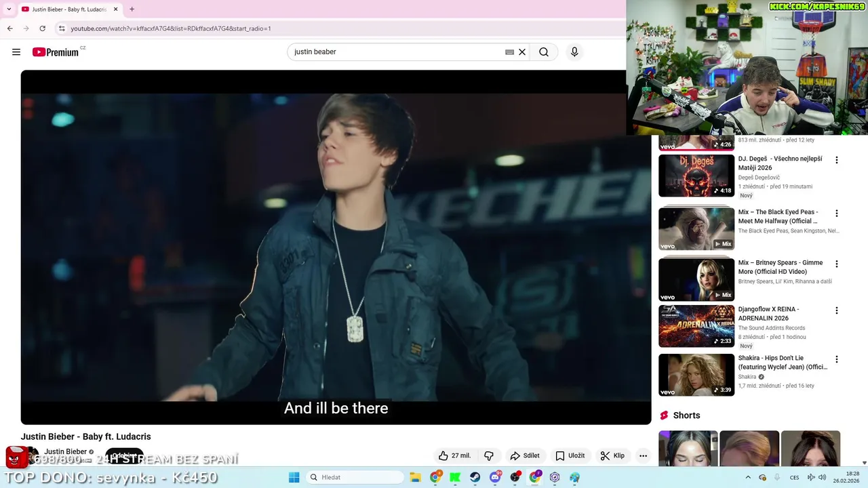This screenshot has height=488, width=868.
Task: Open the Degeš Degešovič channel name
Action: 759,178
